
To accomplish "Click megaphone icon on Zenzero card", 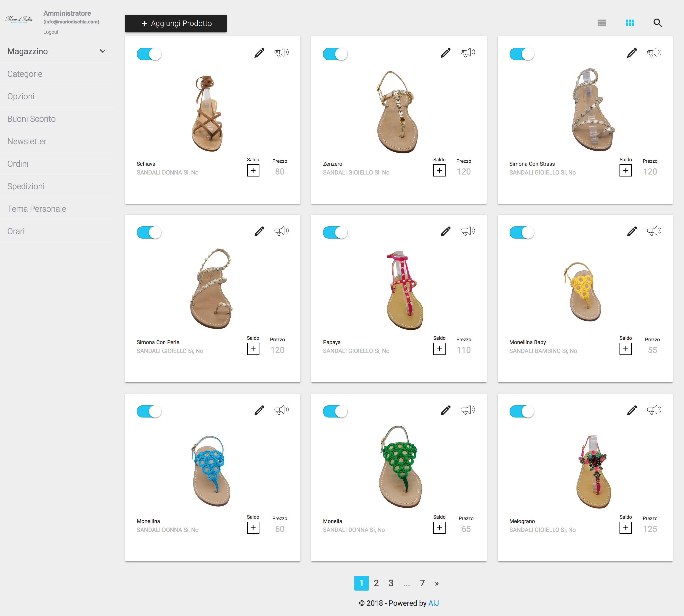I will tap(468, 53).
